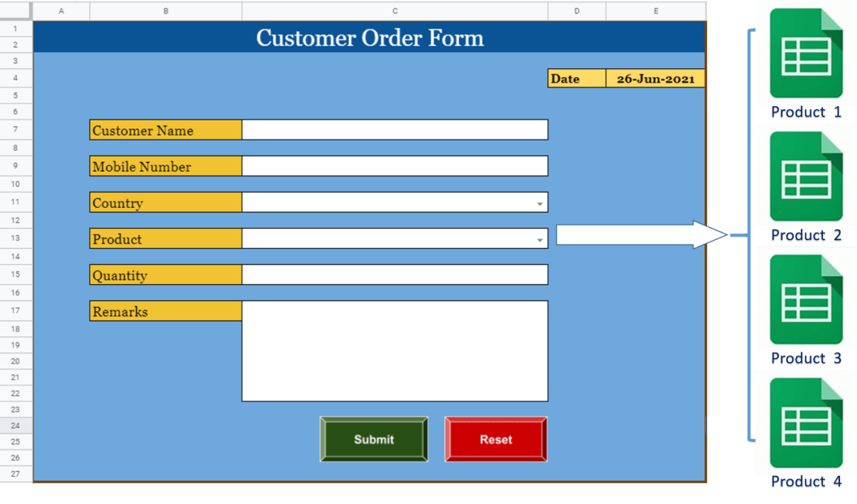Open the Product 2 spreadsheet icon
857x504 pixels.
[805, 177]
